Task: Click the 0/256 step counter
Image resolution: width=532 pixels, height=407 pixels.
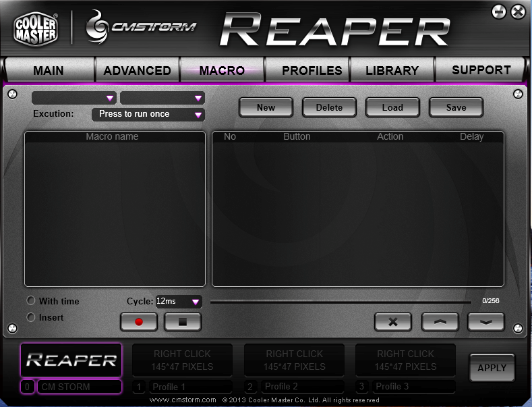Action: [491, 300]
